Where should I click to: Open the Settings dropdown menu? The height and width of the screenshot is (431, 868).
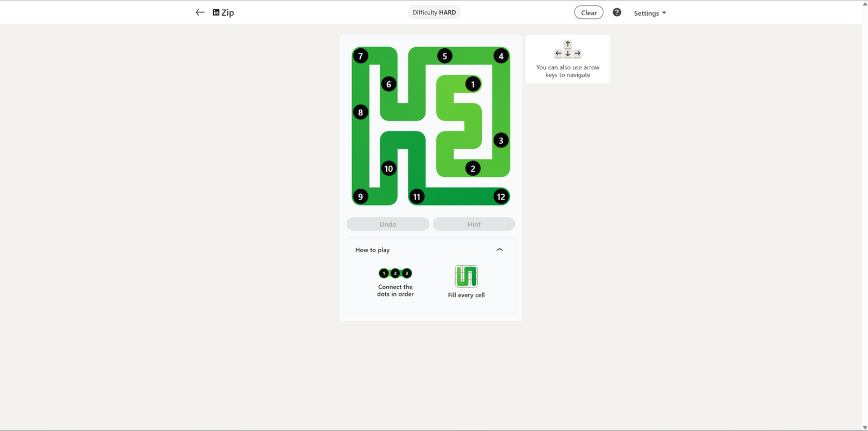point(650,13)
